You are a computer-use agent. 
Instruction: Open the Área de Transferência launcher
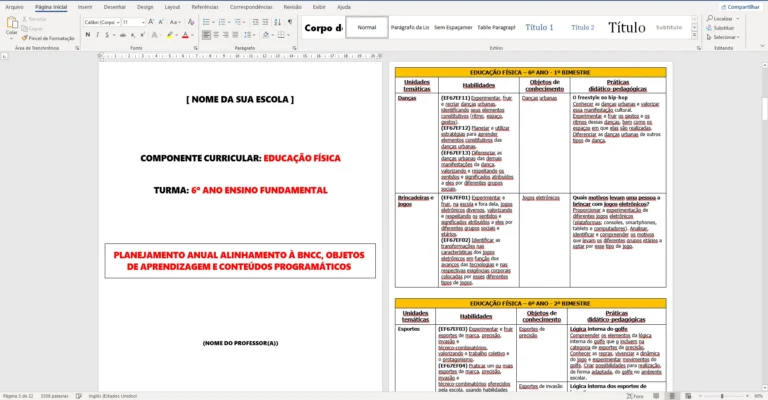point(77,48)
